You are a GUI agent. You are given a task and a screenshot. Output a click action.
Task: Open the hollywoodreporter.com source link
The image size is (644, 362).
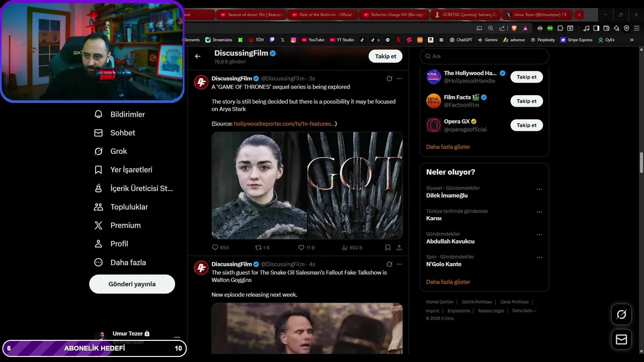coord(284,124)
